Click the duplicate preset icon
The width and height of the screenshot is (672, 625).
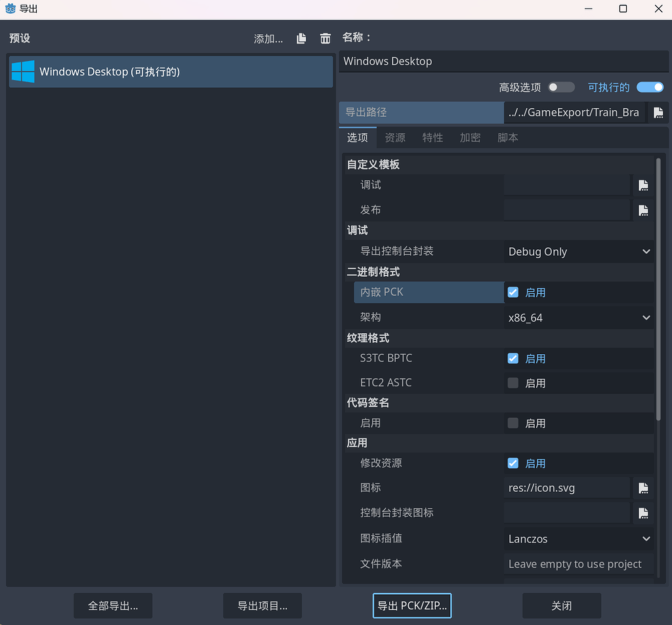click(301, 39)
